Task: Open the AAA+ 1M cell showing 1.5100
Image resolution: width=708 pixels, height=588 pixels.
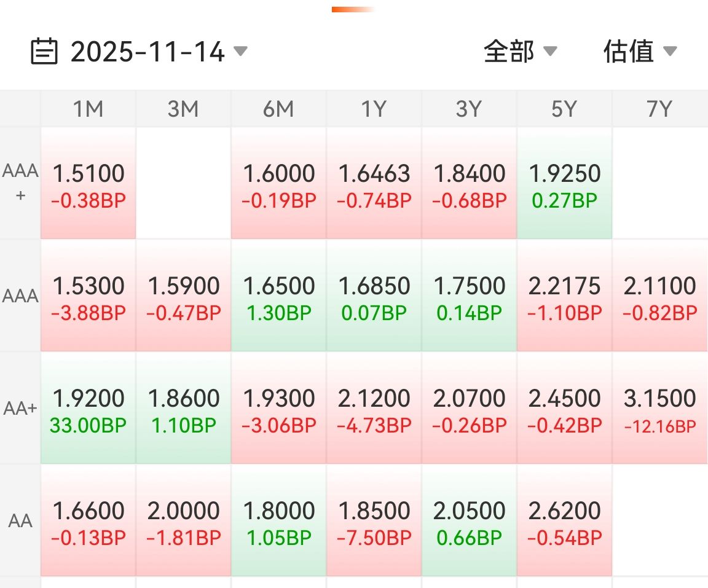Action: [x=88, y=183]
